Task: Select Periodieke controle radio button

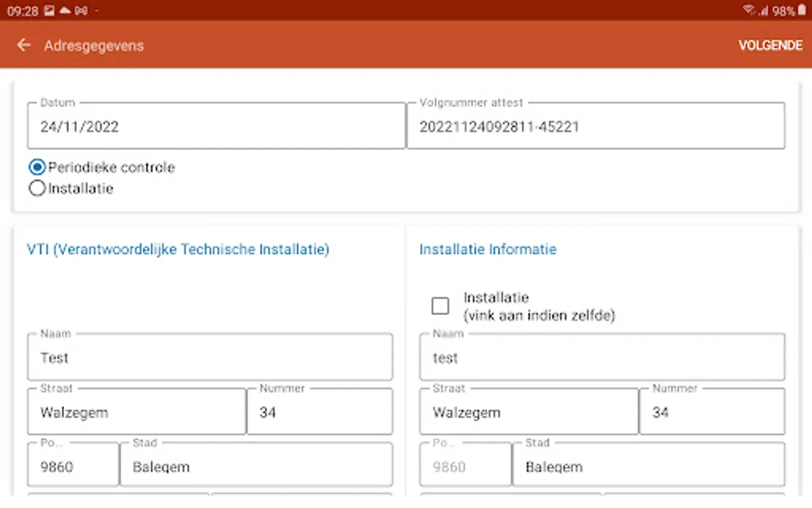Action: tap(37, 167)
